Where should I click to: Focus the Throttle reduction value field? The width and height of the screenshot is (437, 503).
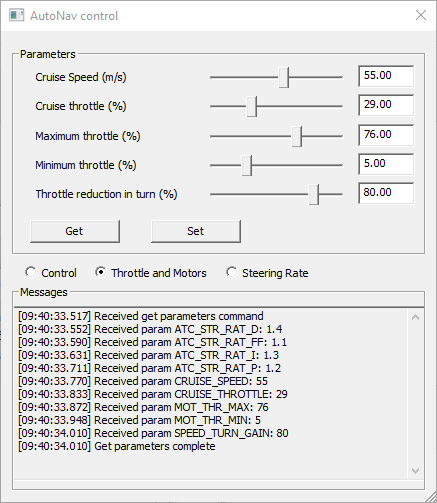tap(386, 193)
